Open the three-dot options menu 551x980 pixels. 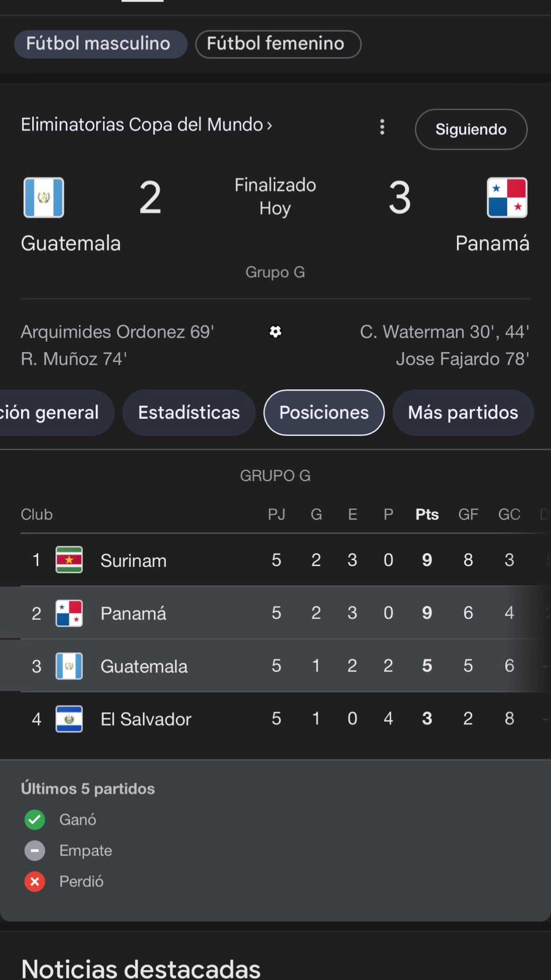tap(382, 127)
